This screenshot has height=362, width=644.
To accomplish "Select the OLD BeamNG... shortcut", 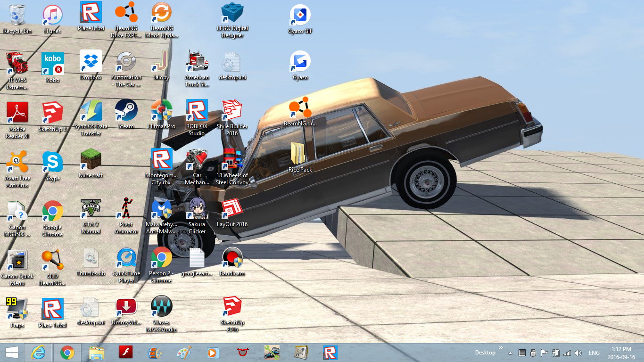I will point(53,268).
